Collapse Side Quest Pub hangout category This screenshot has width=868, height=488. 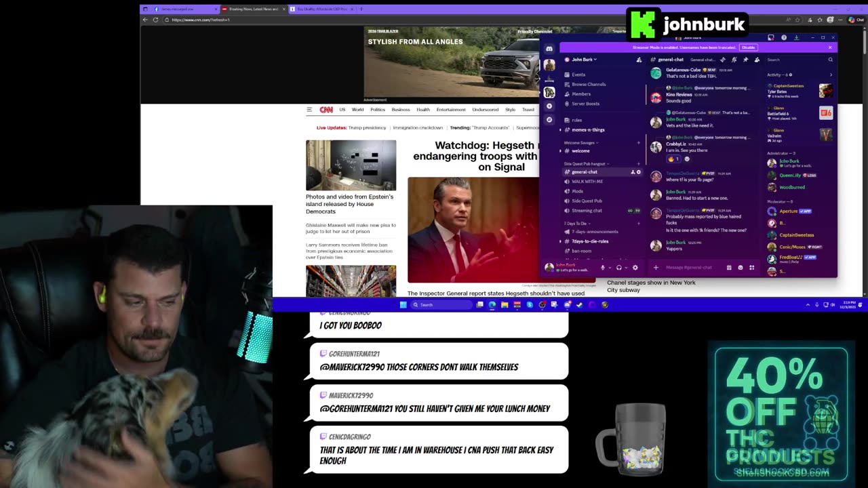point(586,164)
